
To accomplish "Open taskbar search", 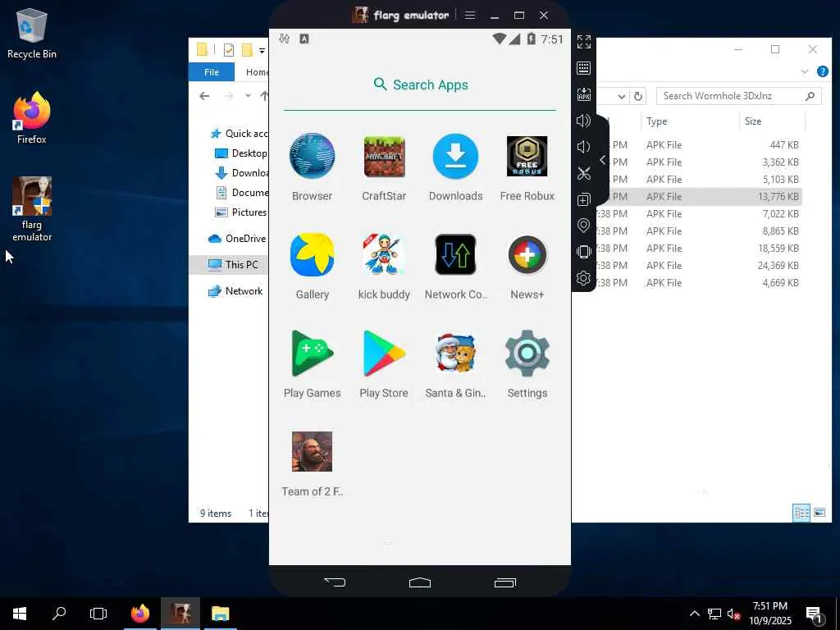I will pos(59,614).
